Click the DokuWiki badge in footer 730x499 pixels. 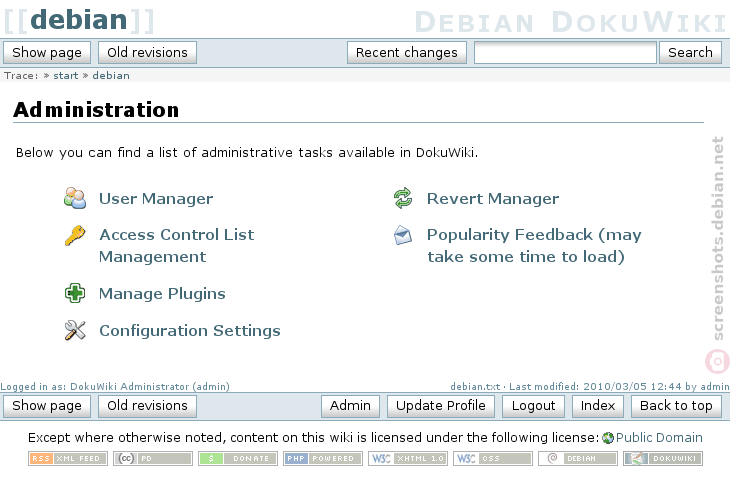tap(663, 459)
